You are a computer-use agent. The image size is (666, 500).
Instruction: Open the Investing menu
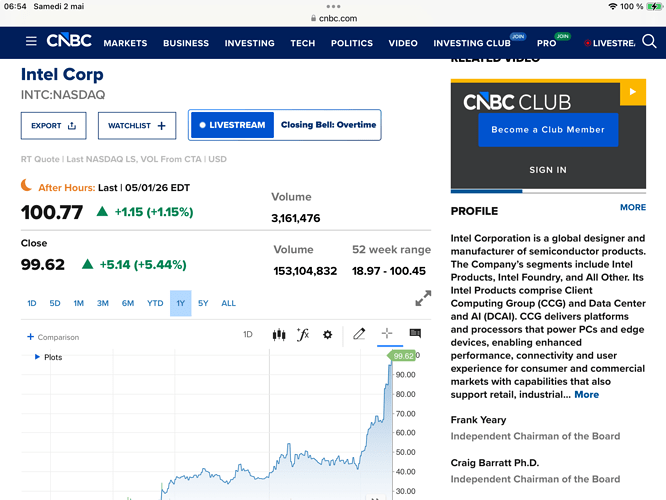coord(250,43)
